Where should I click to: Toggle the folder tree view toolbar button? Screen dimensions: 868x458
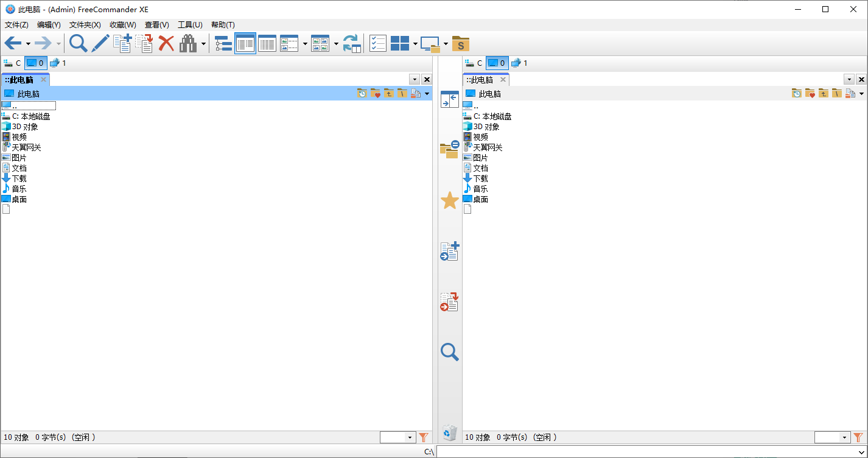(223, 43)
